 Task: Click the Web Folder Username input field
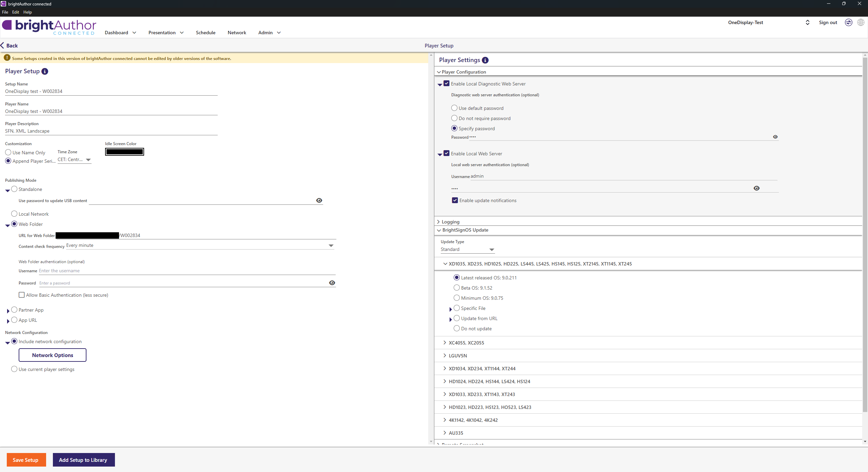click(186, 271)
